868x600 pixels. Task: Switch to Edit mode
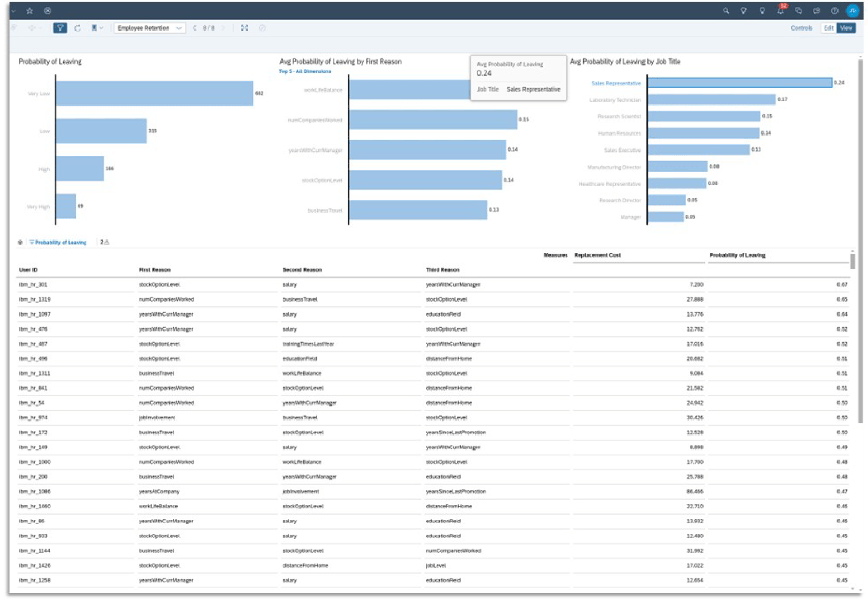(x=828, y=28)
